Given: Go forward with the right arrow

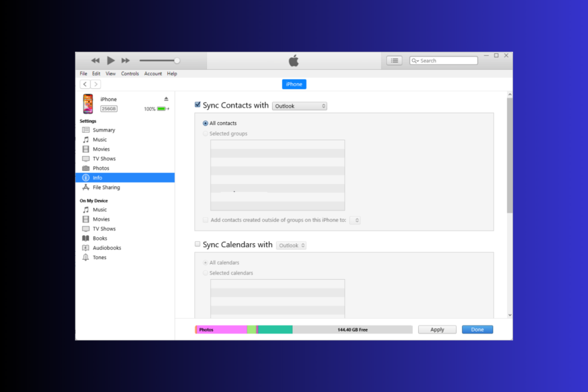Looking at the screenshot, I should [96, 84].
